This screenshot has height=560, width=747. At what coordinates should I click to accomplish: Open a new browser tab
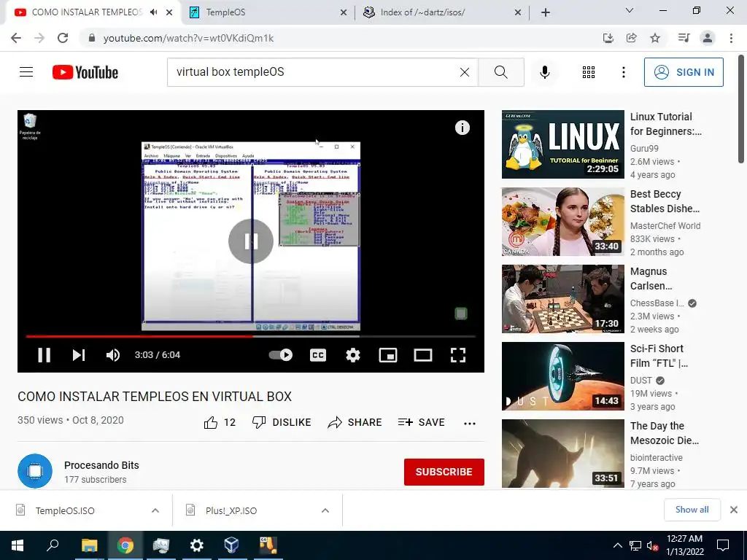[x=546, y=12]
